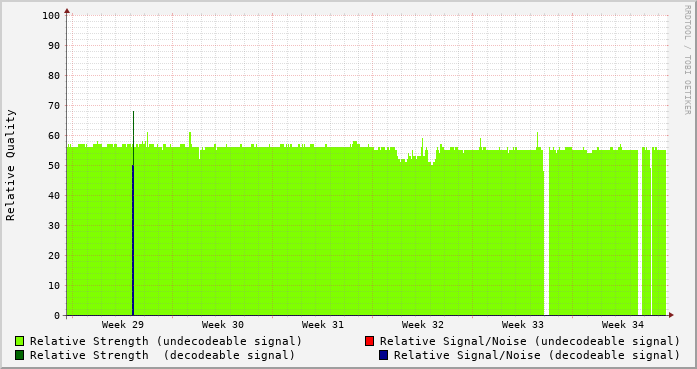Click the 50 value on the y-axis

pyautogui.click(x=54, y=165)
